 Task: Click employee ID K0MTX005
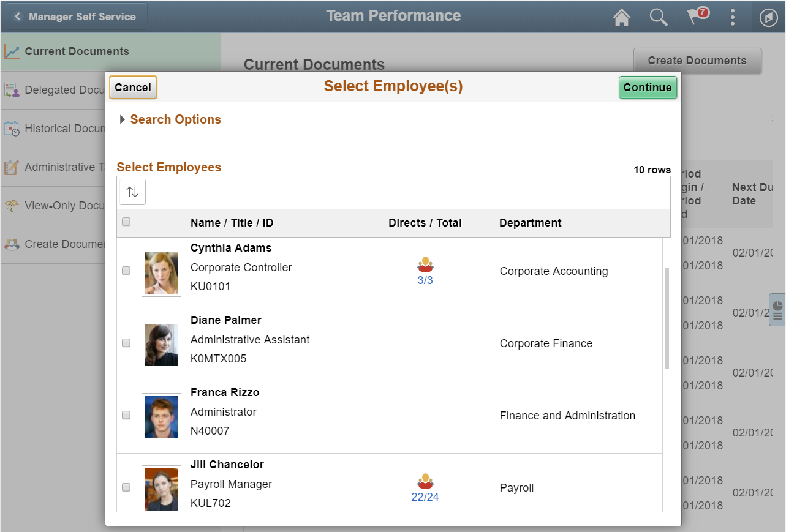218,359
